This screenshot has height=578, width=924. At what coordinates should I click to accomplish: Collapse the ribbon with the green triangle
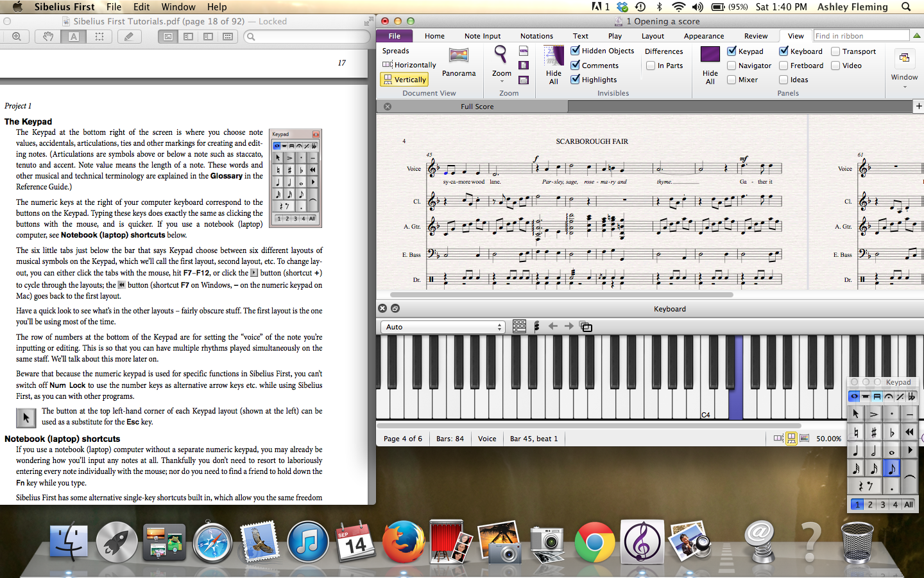pyautogui.click(x=917, y=36)
